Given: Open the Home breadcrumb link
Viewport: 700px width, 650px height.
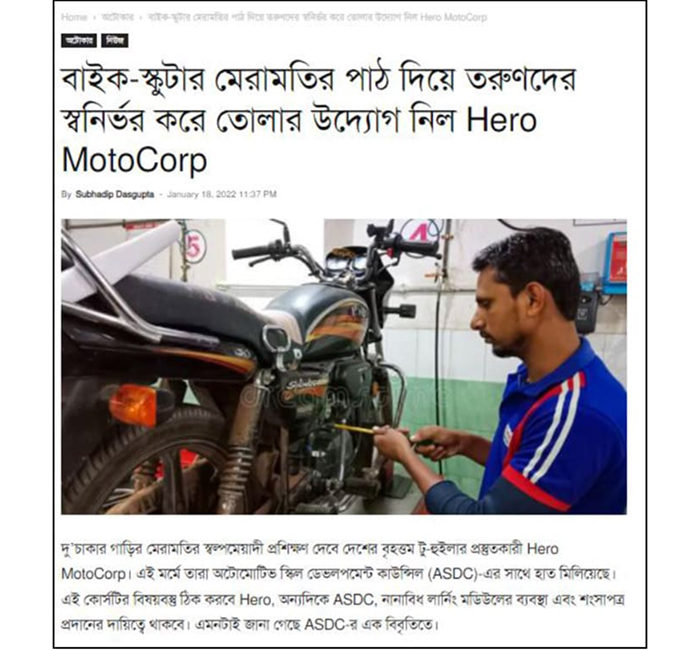Looking at the screenshot, I should (74, 17).
